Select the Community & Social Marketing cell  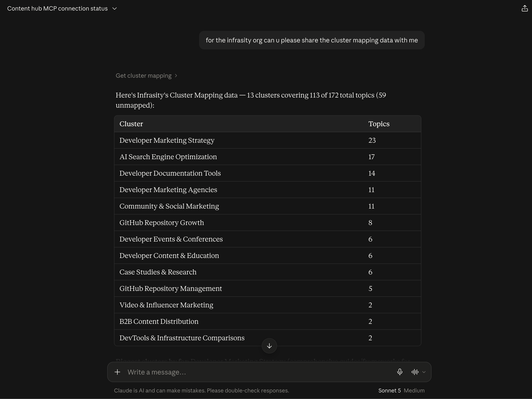coord(169,206)
